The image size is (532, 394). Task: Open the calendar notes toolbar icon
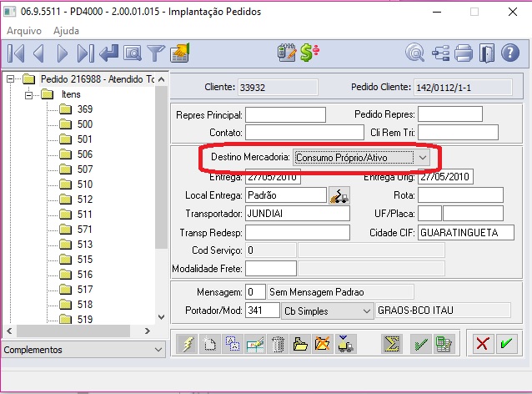point(287,53)
